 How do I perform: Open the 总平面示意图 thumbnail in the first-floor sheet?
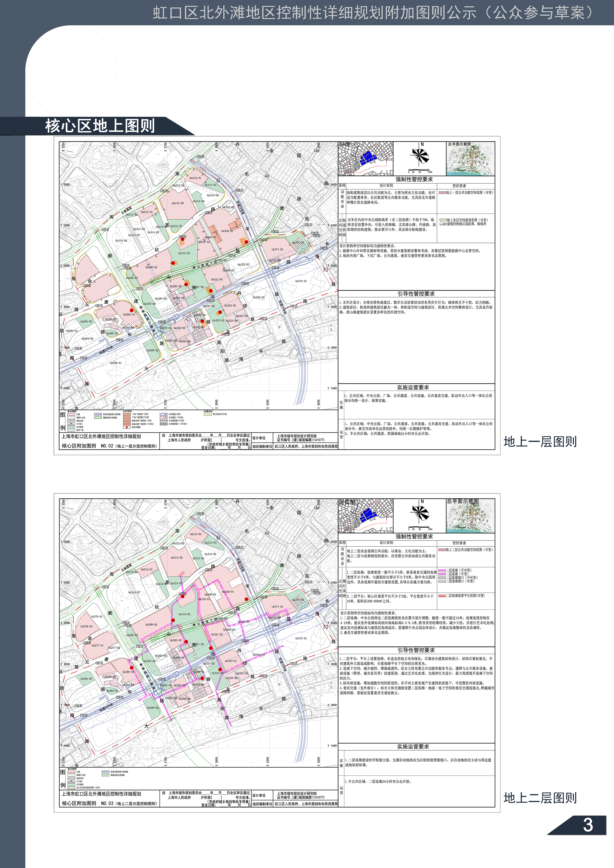click(470, 159)
